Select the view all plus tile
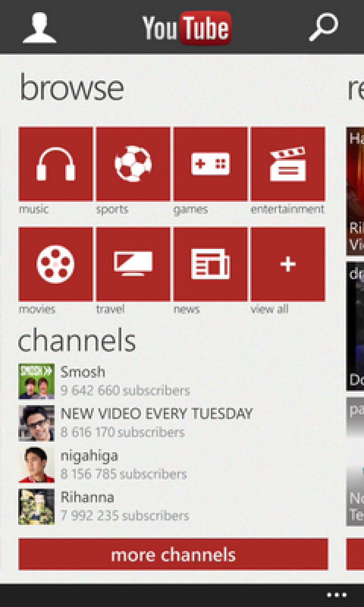This screenshot has width=364, height=607. point(288,264)
